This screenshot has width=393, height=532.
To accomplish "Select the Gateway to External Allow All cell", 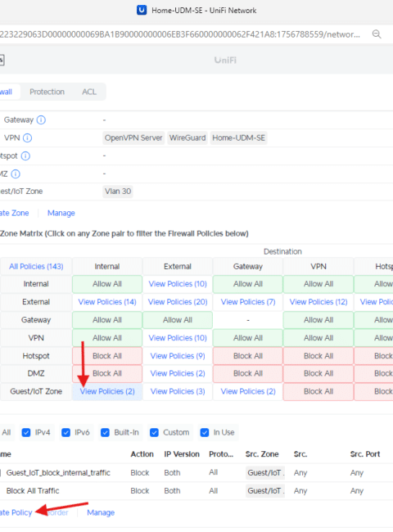I will tap(178, 320).
